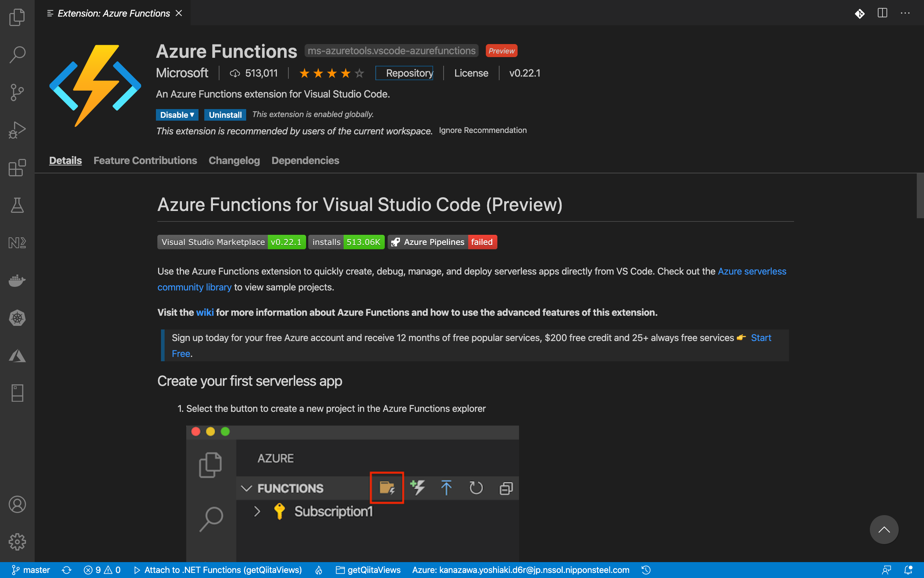Open the Azure serverless community library link
Viewport: 924px width, 578px height.
(x=752, y=271)
